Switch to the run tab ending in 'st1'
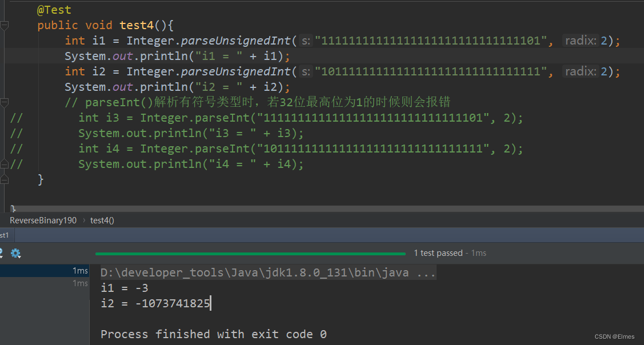The image size is (644, 345). click(x=7, y=235)
